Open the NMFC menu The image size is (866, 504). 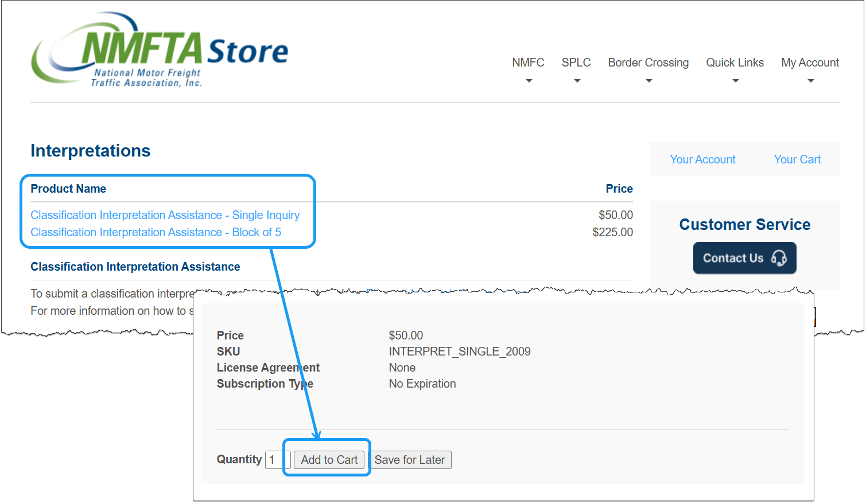tap(528, 62)
